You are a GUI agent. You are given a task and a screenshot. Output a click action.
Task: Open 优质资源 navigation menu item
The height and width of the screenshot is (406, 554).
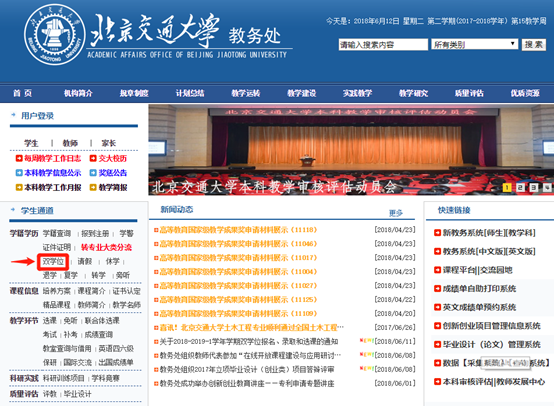pyautogui.click(x=525, y=93)
